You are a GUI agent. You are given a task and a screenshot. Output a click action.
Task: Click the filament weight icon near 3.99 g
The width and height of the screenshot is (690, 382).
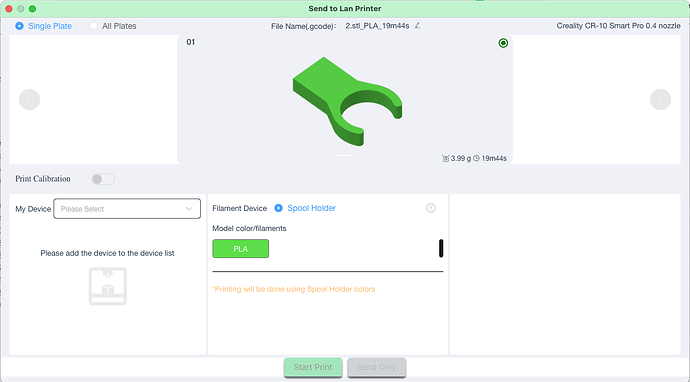445,158
